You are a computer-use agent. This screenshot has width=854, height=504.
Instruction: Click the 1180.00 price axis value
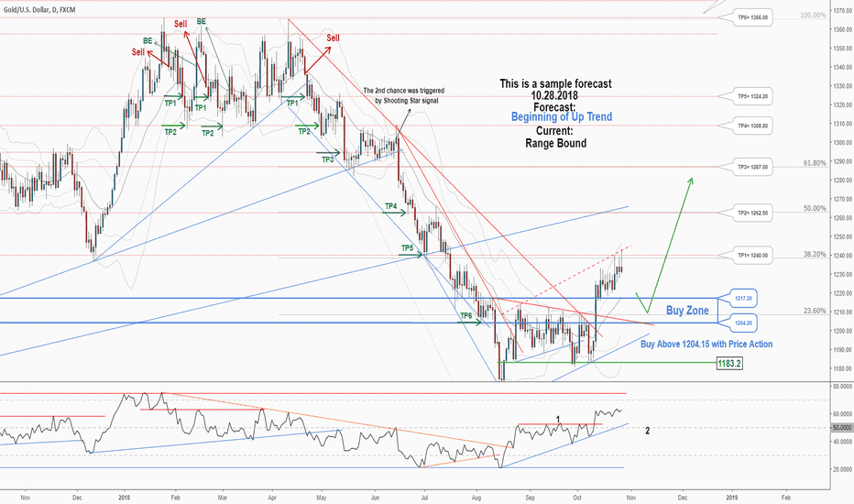(x=843, y=369)
